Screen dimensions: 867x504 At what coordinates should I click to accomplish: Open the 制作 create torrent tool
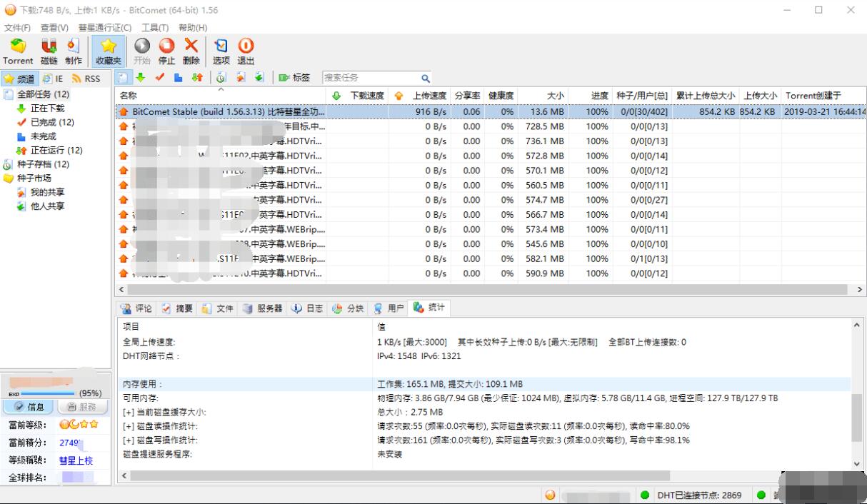tap(74, 52)
